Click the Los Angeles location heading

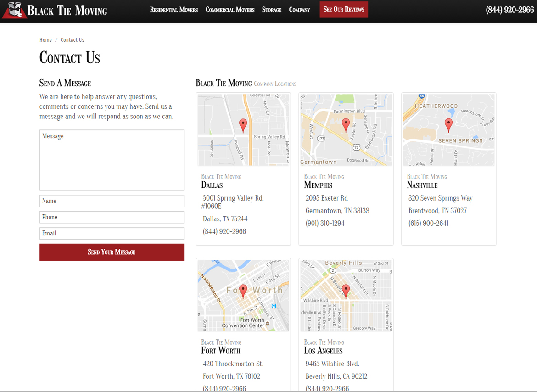[323, 351]
